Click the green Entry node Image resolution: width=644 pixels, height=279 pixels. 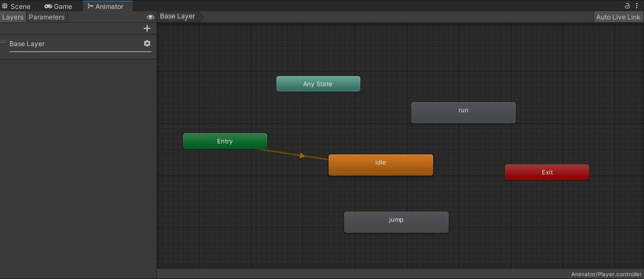pos(225,141)
